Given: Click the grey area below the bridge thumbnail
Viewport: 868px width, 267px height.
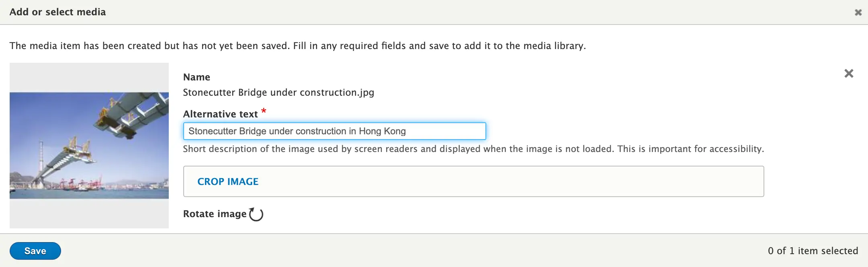Looking at the screenshot, I should point(89,214).
